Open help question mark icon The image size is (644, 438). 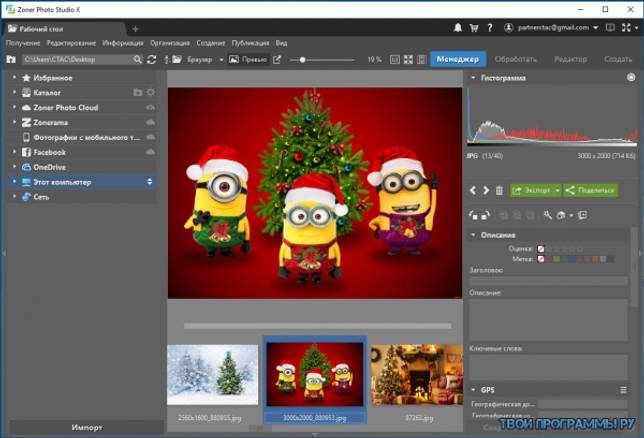point(490,28)
